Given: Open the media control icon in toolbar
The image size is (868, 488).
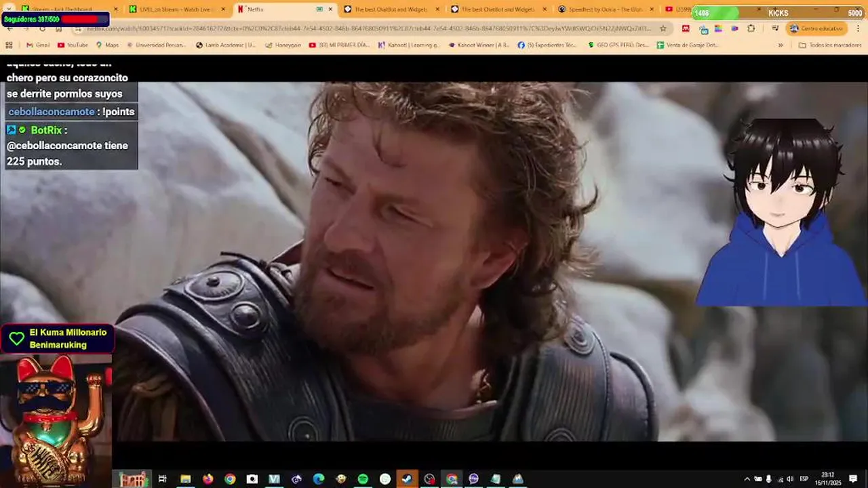Looking at the screenshot, I should tap(774, 28).
